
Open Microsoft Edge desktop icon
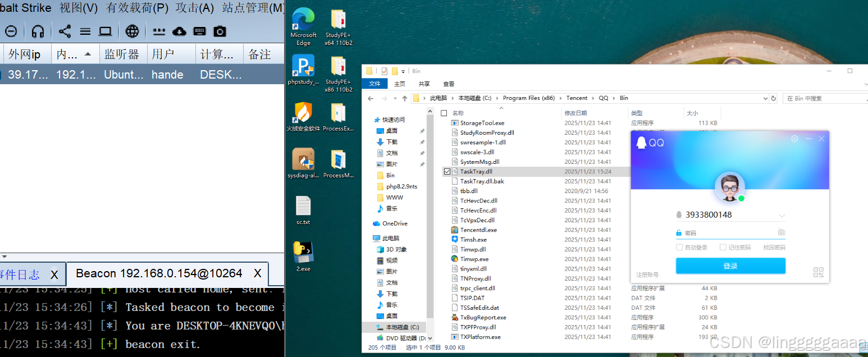coord(303,28)
